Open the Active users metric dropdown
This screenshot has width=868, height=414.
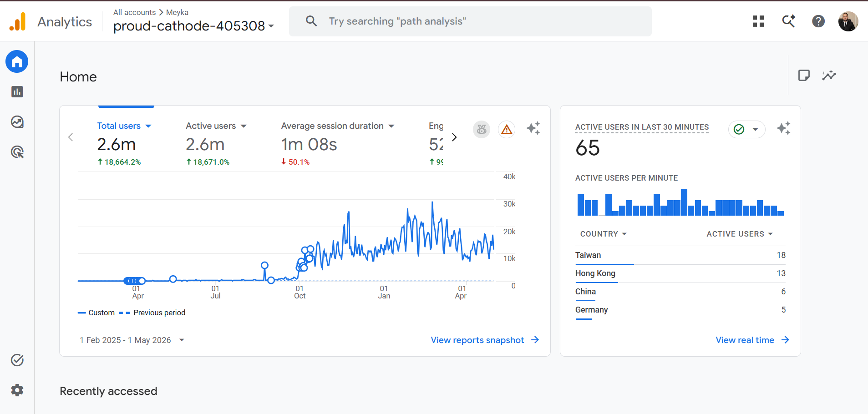coord(216,126)
